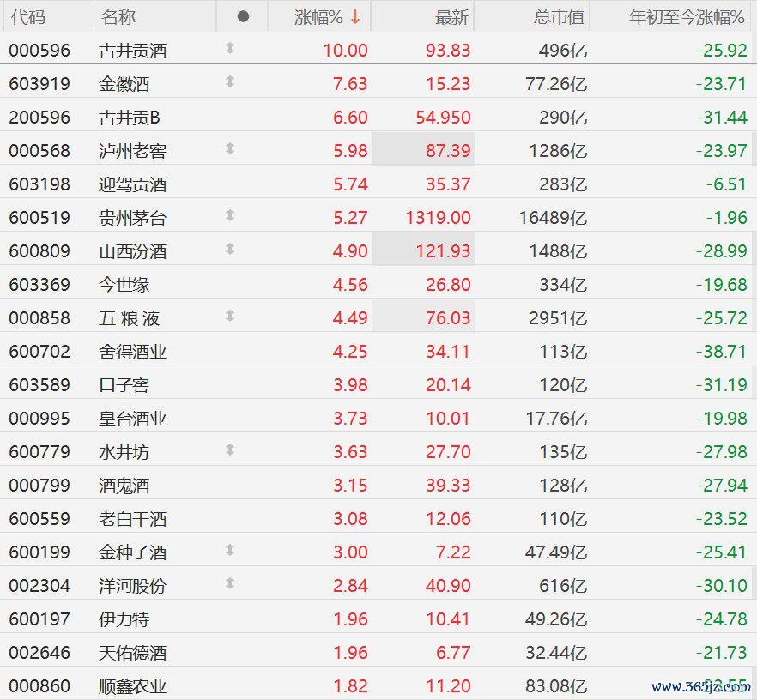Select the 水井坊 stock name
Screen dimensions: 757x700
tap(124, 452)
